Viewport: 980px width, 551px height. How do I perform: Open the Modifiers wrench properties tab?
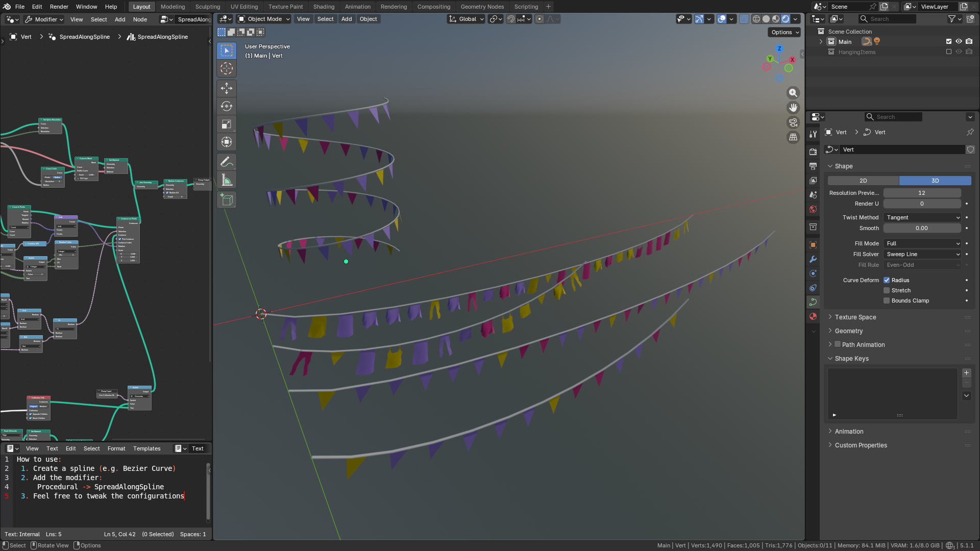tap(813, 259)
